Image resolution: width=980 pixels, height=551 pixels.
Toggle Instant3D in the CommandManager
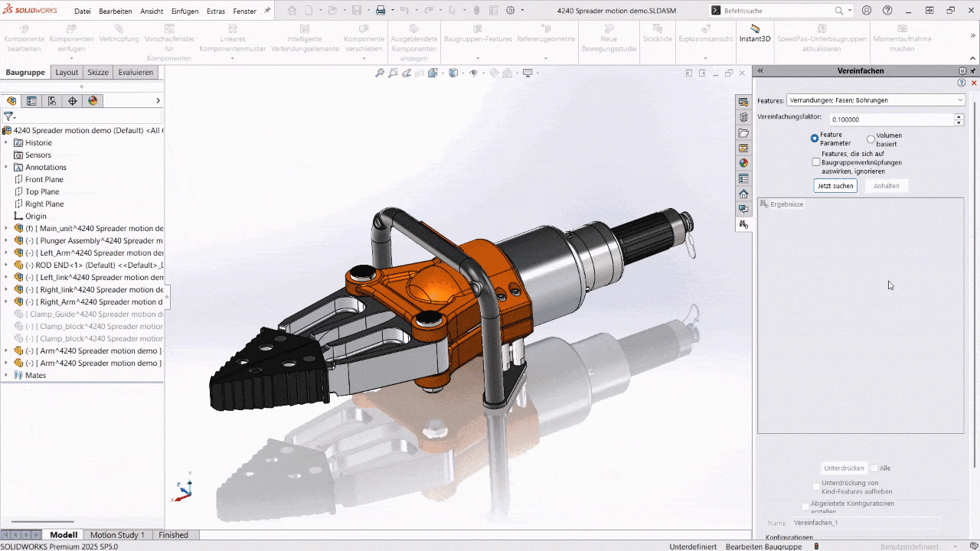click(754, 34)
